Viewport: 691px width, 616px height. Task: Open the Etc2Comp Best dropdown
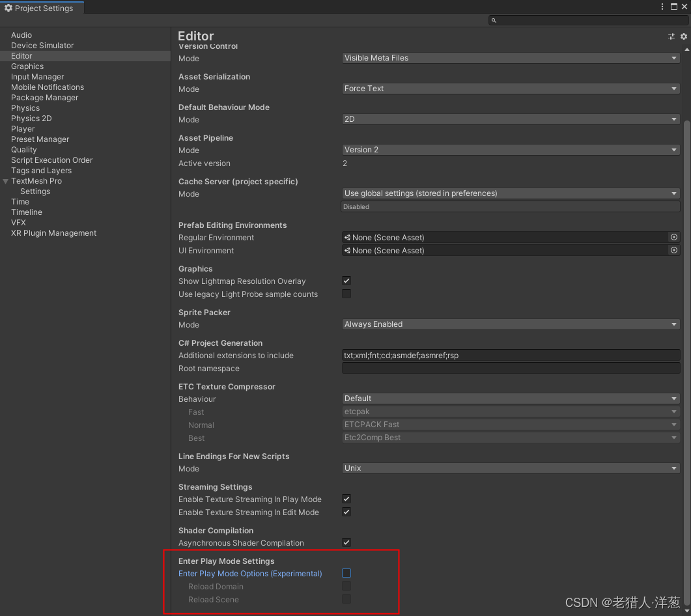[x=511, y=438]
